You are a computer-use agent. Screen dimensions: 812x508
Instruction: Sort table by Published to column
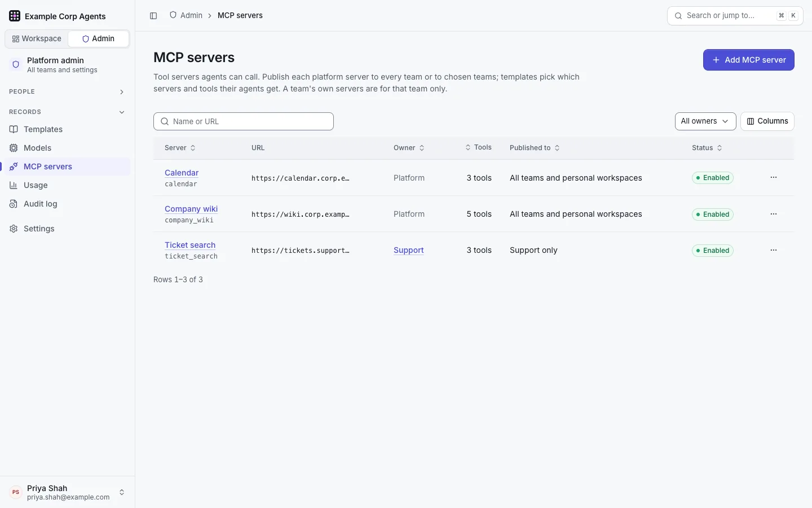(x=535, y=148)
